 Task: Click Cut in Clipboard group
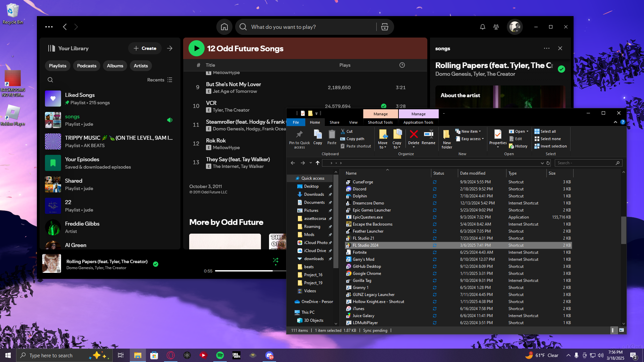click(x=347, y=131)
